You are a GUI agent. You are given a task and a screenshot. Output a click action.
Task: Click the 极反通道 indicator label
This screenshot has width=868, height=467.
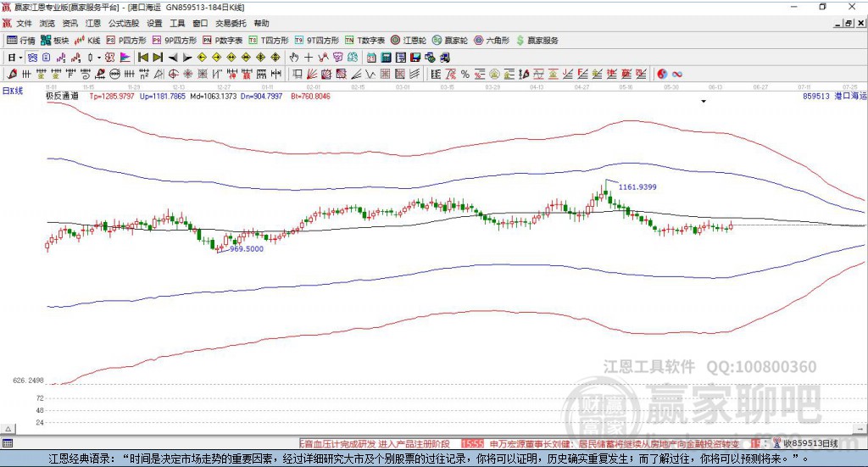[62, 97]
